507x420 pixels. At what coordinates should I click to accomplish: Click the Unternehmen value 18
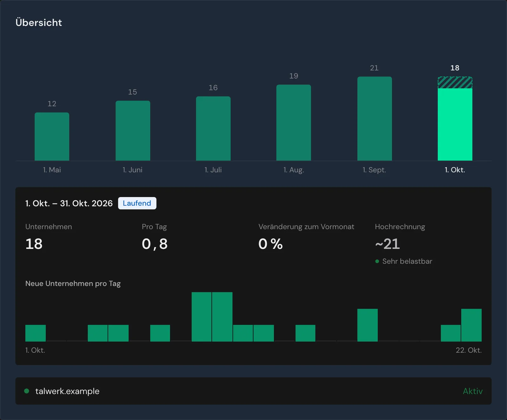pos(34,244)
